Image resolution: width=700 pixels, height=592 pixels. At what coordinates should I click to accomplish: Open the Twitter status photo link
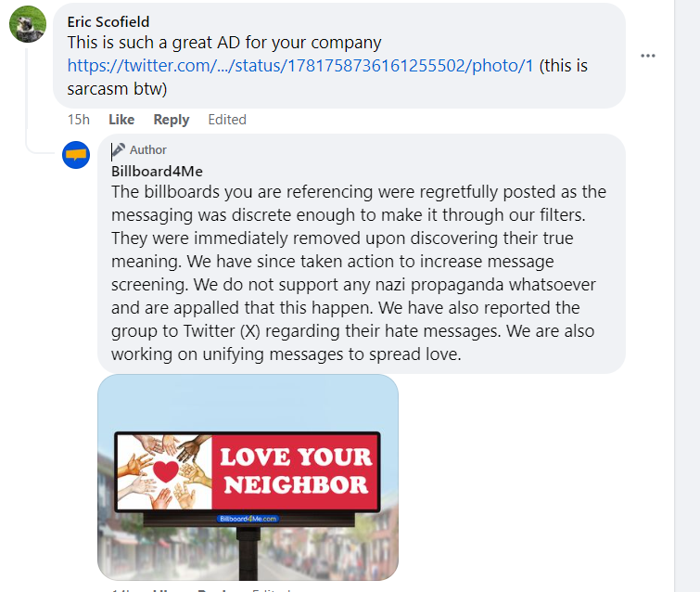coord(300,67)
